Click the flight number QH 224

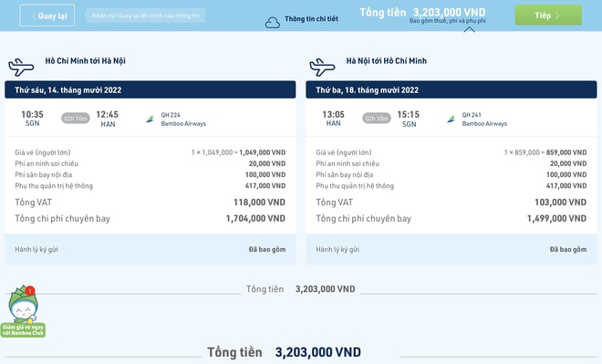point(171,115)
